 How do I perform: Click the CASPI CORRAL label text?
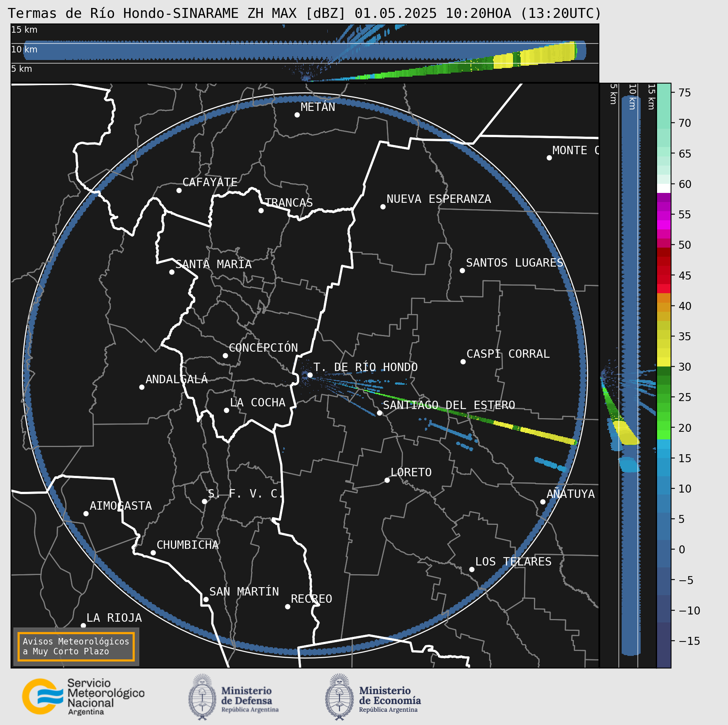point(508,354)
